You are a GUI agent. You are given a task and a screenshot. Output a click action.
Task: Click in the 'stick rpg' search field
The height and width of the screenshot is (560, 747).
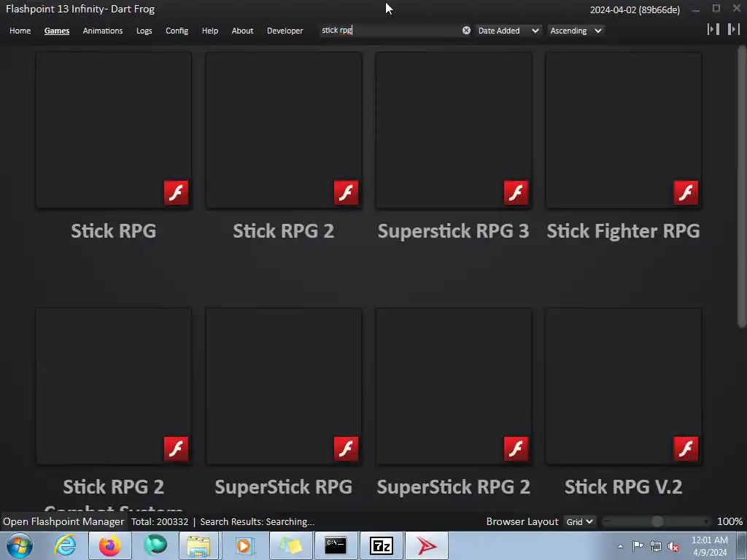[x=390, y=31]
